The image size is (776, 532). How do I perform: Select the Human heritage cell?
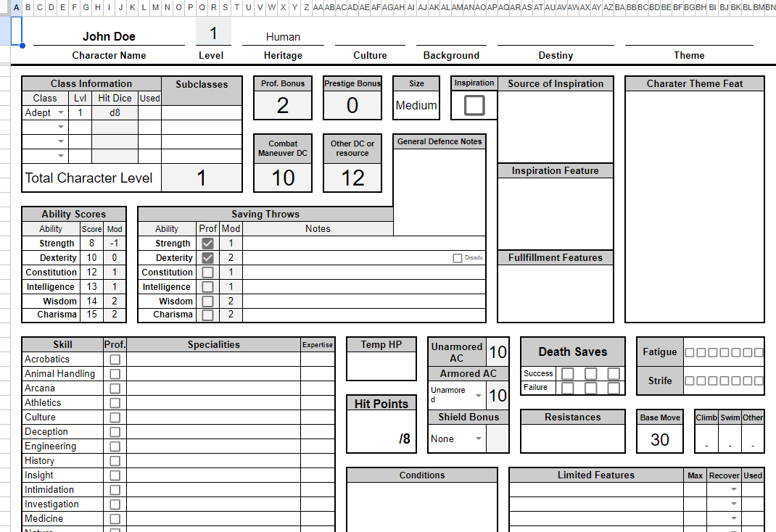coord(283,36)
